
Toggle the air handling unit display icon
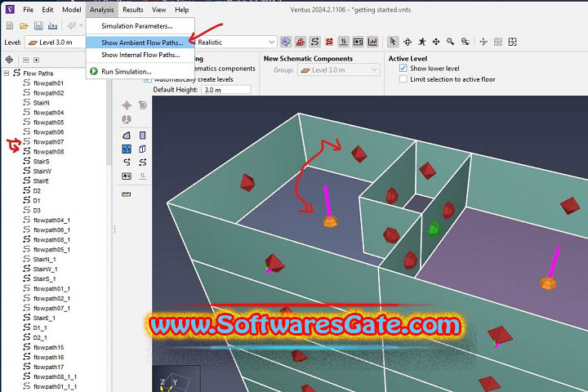point(359,42)
